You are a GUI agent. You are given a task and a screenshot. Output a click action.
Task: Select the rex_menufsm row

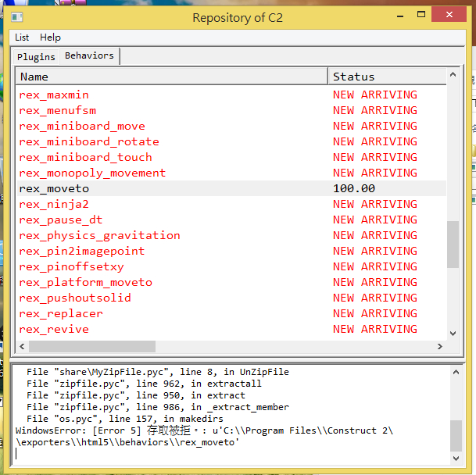[x=231, y=110]
